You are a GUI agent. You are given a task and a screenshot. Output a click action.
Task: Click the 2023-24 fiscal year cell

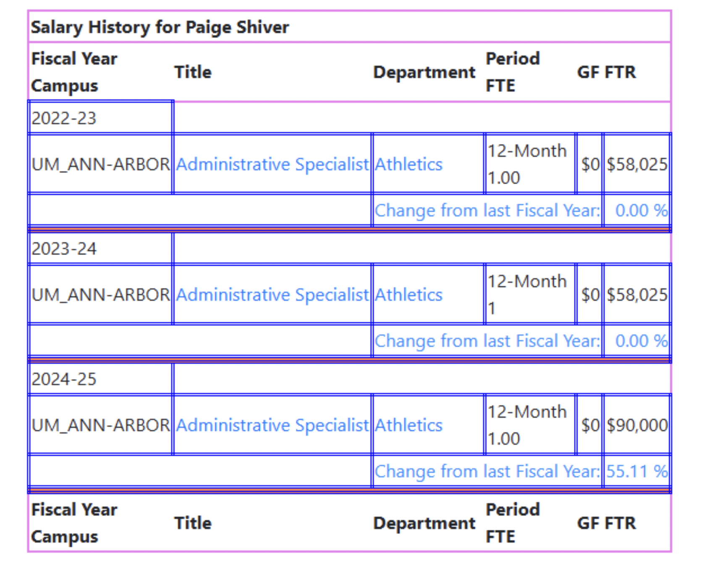click(x=64, y=249)
